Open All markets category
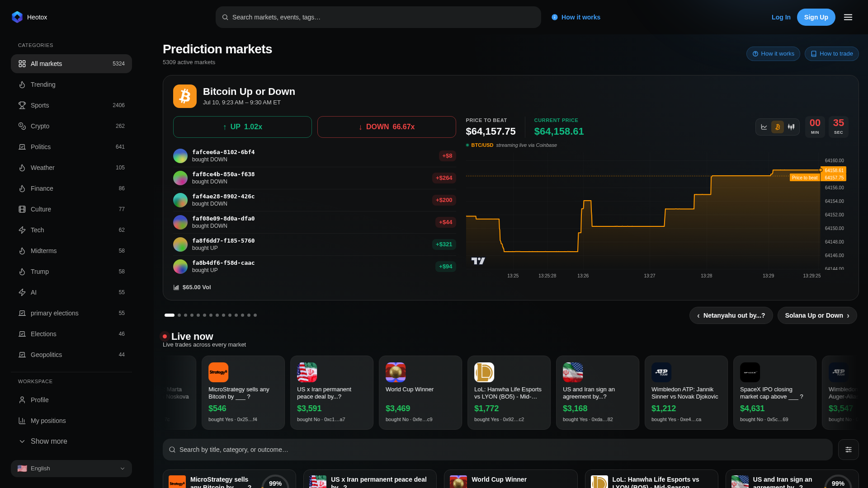 click(71, 64)
